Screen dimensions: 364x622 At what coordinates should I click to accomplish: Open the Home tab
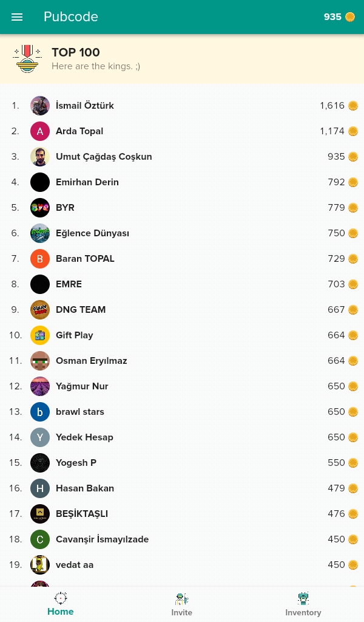(61, 604)
